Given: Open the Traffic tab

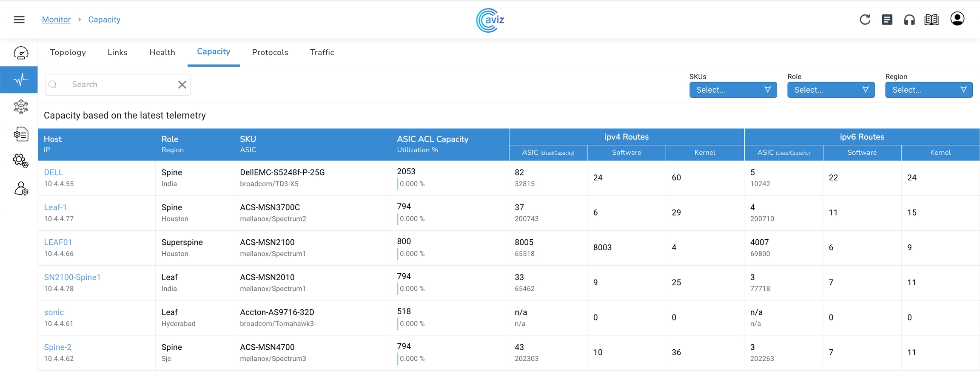Looking at the screenshot, I should click(322, 52).
